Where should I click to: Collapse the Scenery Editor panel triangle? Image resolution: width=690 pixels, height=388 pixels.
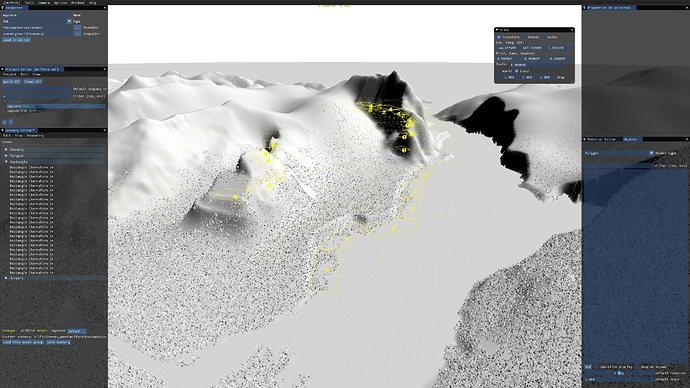click(3, 130)
